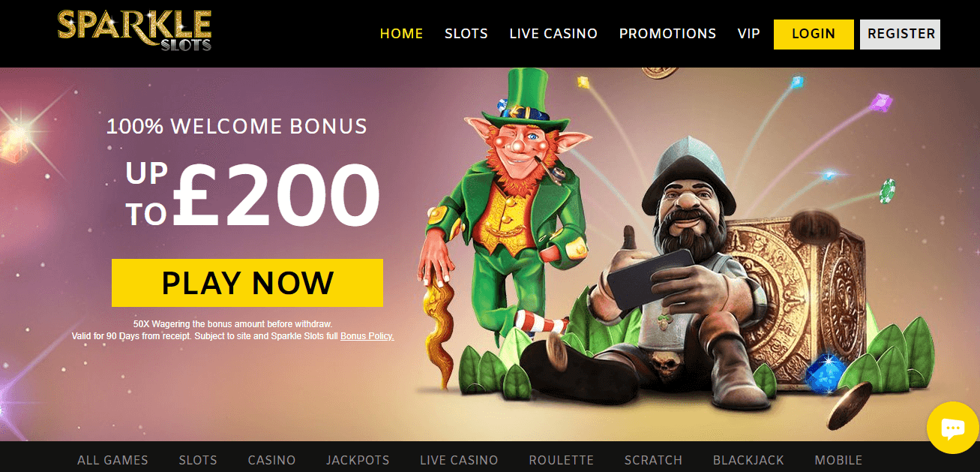Image resolution: width=980 pixels, height=472 pixels.
Task: Open the VIP page
Action: (x=748, y=34)
